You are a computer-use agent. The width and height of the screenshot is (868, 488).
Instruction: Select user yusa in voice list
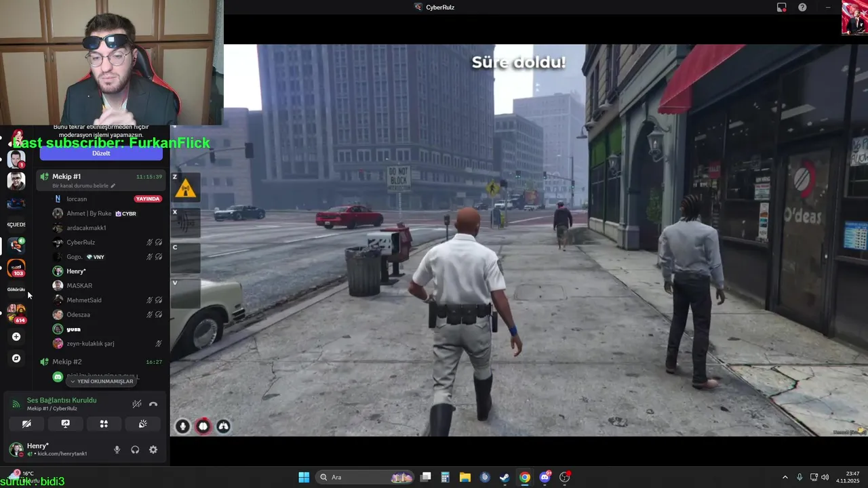coord(73,329)
